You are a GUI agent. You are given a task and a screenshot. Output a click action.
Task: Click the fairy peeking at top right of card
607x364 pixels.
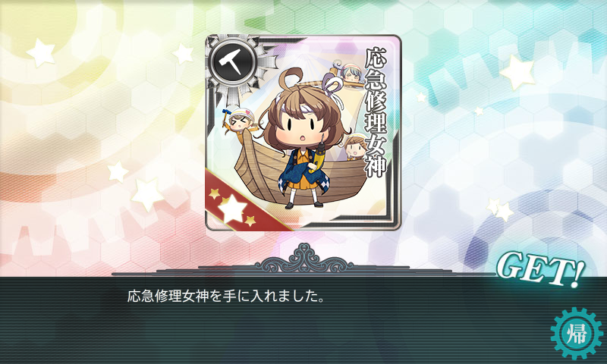347,72
